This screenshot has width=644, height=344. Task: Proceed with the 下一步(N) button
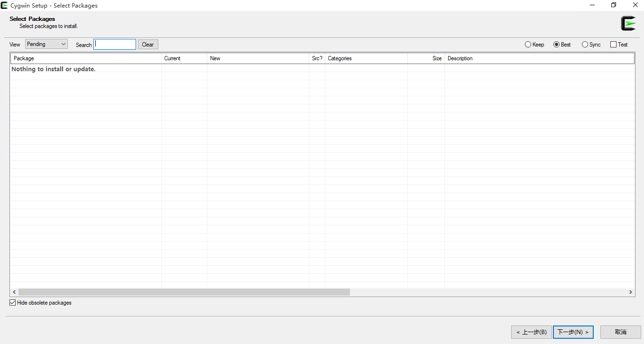point(573,332)
